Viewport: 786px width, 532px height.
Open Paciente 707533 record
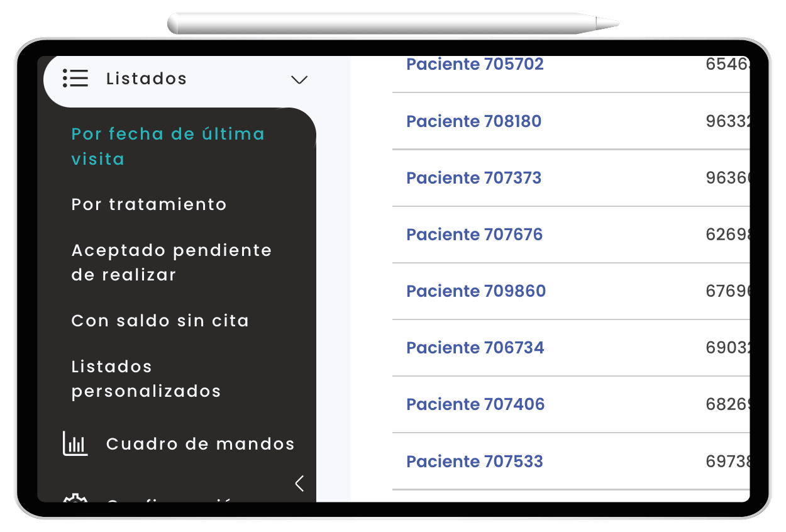click(x=475, y=461)
